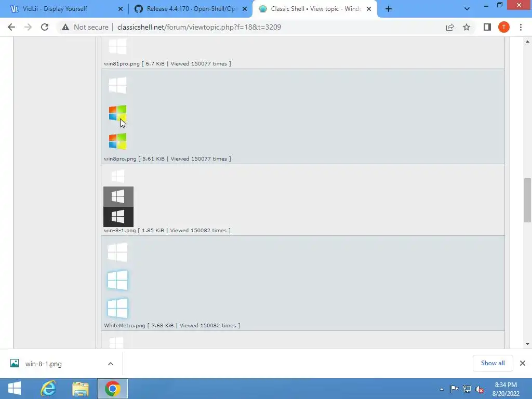The height and width of the screenshot is (399, 532).
Task: Bookmark this page with the star
Action: click(467, 27)
